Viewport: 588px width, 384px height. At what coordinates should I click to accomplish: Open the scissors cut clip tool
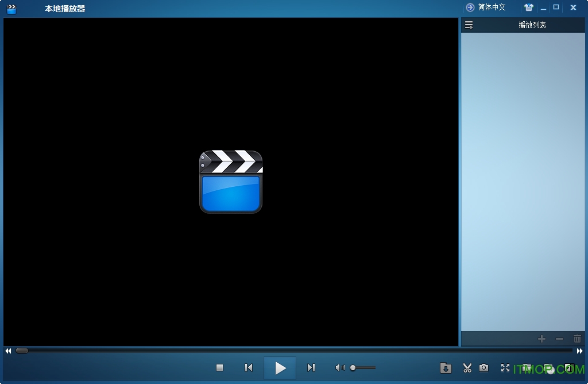(x=467, y=368)
